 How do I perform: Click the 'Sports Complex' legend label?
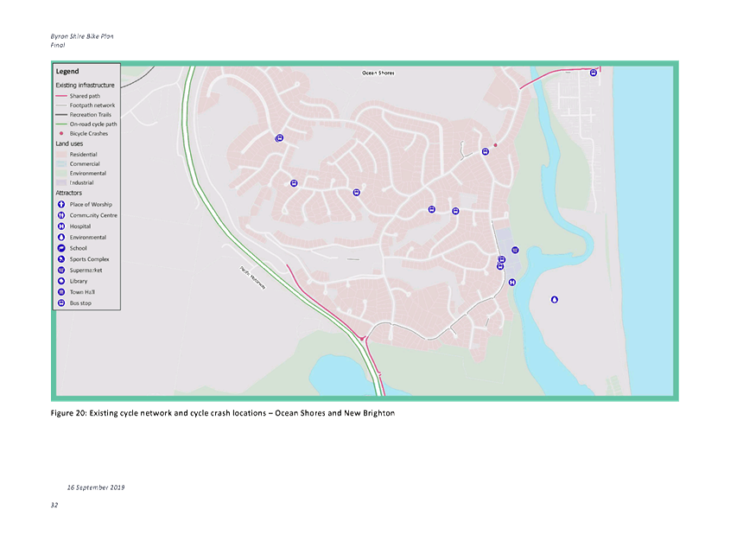[x=89, y=259]
